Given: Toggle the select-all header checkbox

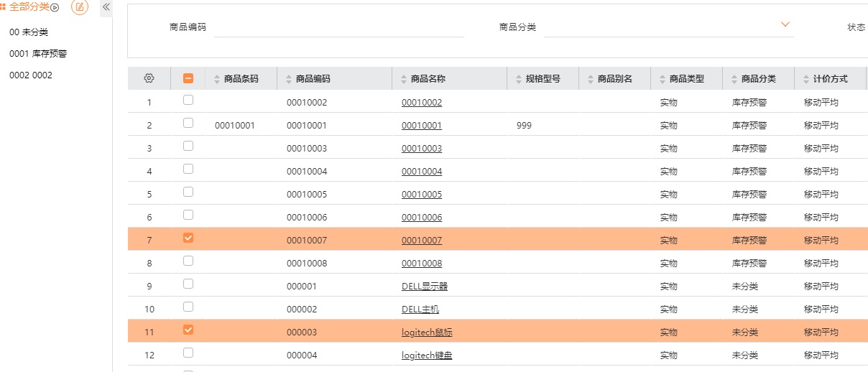Looking at the screenshot, I should 188,78.
